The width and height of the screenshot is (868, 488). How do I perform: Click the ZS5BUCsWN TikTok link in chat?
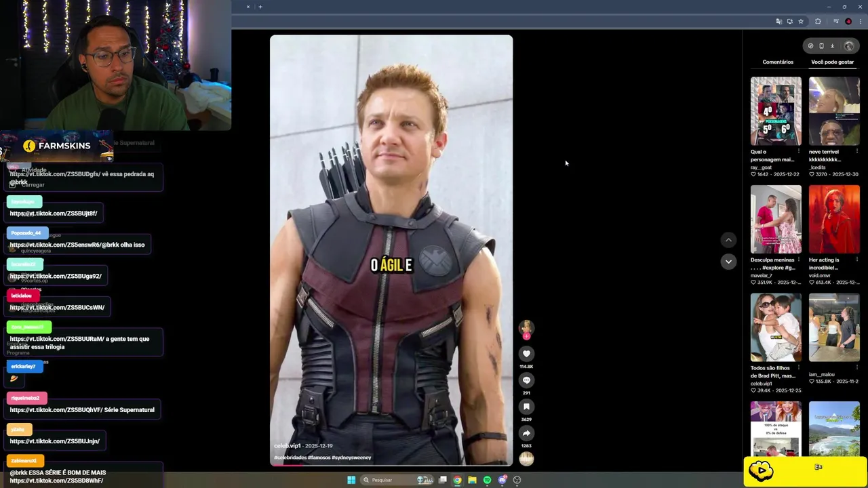57,307
